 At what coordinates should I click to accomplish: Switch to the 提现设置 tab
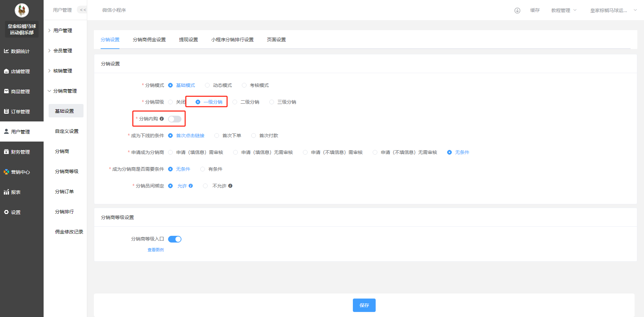tap(188, 40)
